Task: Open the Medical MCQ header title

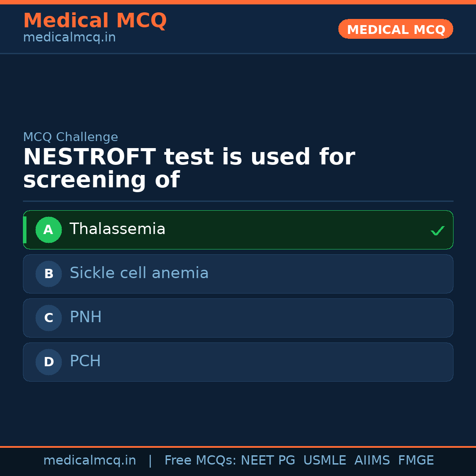Action: [95, 21]
